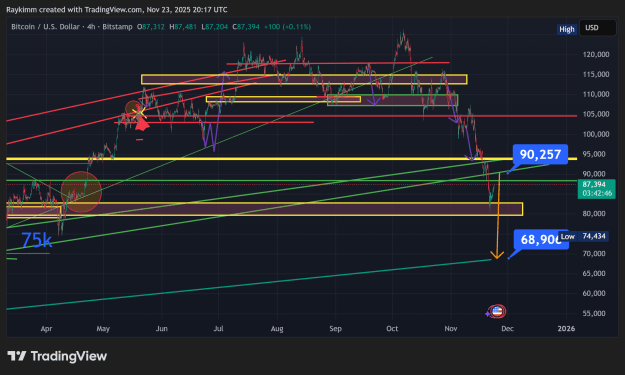
Task: Click the 55,000 price axis label
Action: coord(594,313)
